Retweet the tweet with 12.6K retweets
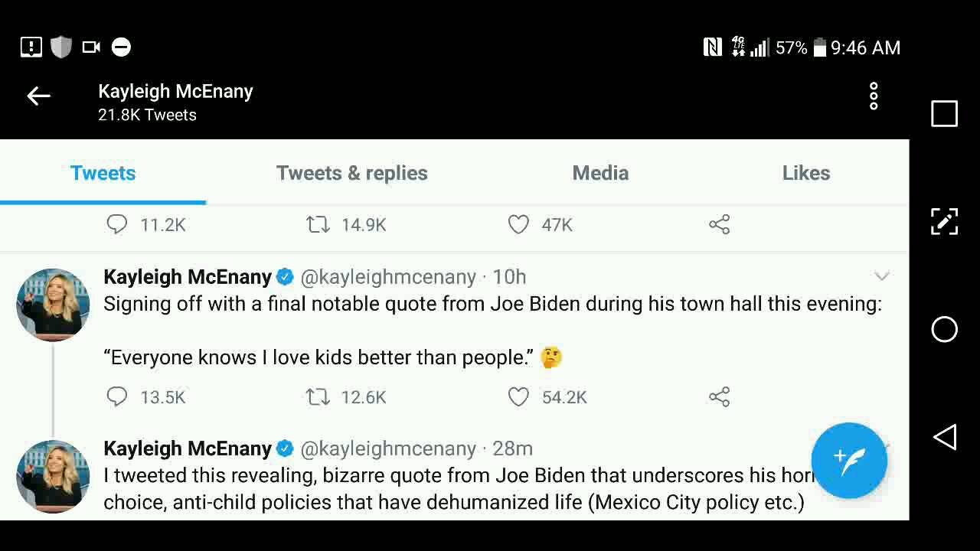 point(318,396)
